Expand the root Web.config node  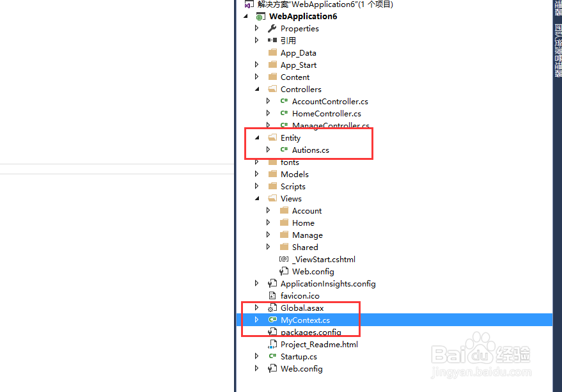click(256, 368)
